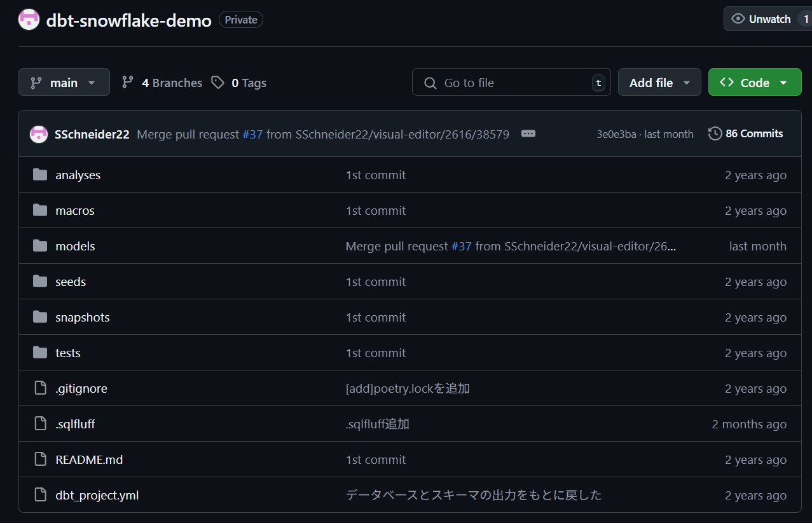This screenshot has width=812, height=523.
Task: Open '1st commit' message in snapshots row
Action: pyautogui.click(x=376, y=318)
